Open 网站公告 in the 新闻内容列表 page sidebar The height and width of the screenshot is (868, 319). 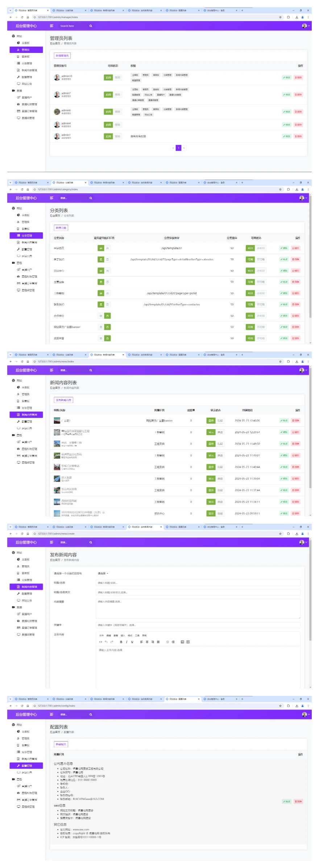tap(26, 428)
